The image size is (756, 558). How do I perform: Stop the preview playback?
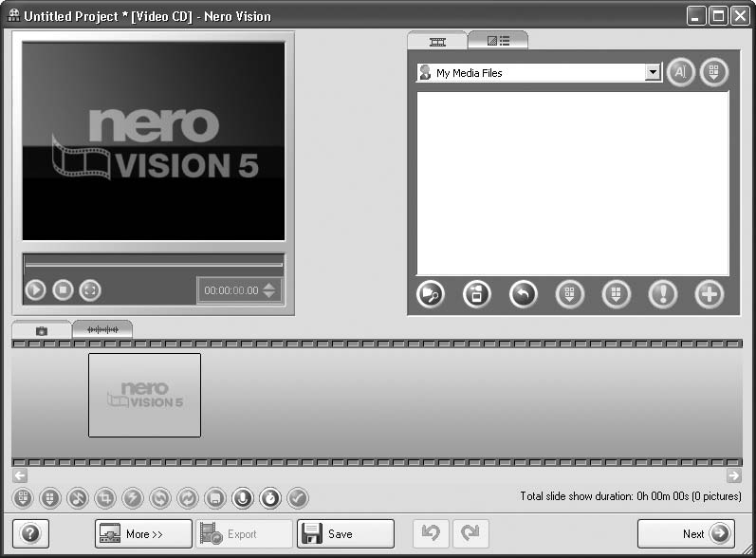point(63,290)
